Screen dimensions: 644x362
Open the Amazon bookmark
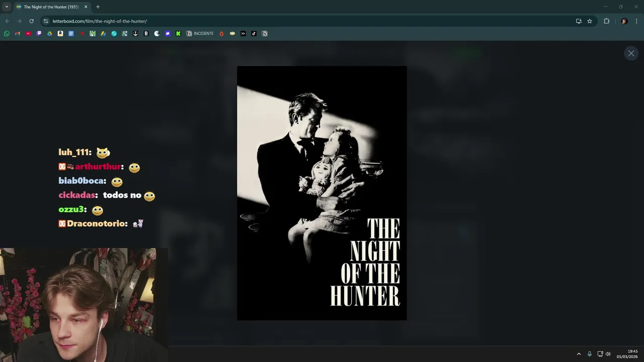[x=60, y=34]
